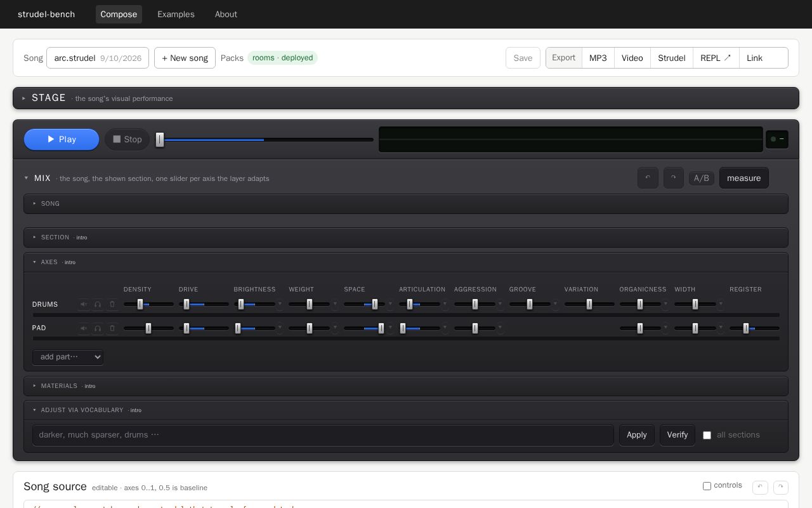The height and width of the screenshot is (508, 812).
Task: Toggle the Song source controls checkbox
Action: (x=707, y=486)
